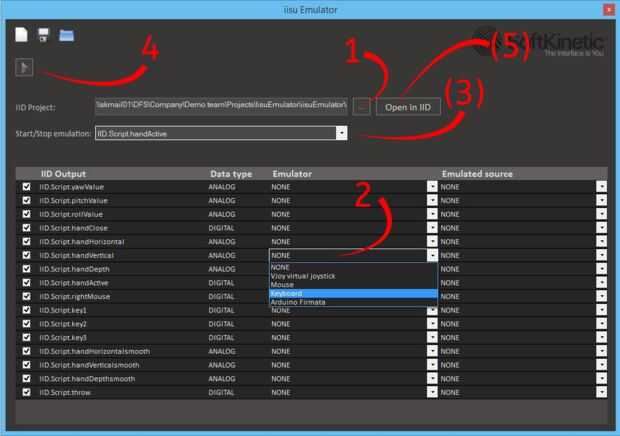Choose Mouse from the emulator list
620x436 pixels.
[353, 285]
